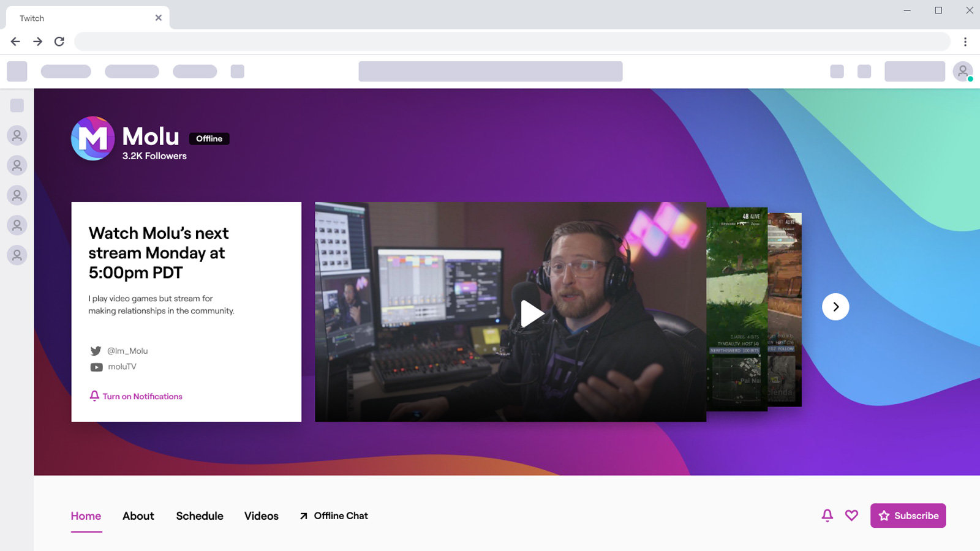Play the stream trailer video
This screenshot has height=551, width=980.
tap(532, 313)
